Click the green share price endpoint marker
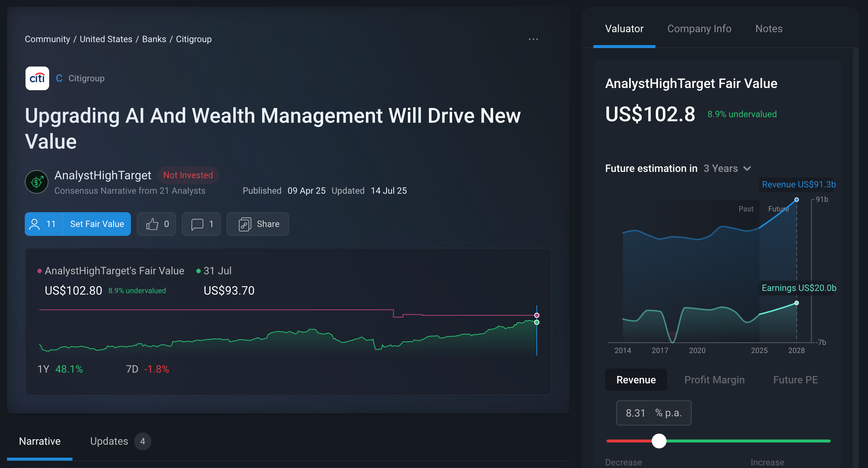This screenshot has width=868, height=468. (537, 322)
